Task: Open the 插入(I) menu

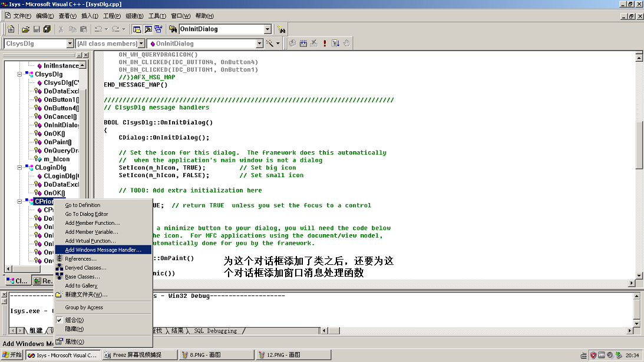Action: (x=90, y=16)
